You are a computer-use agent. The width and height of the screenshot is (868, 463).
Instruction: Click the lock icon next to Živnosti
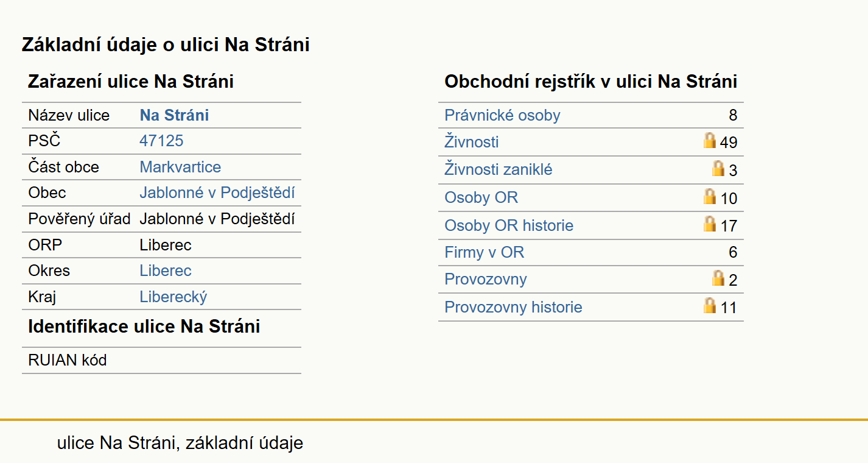[709, 141]
